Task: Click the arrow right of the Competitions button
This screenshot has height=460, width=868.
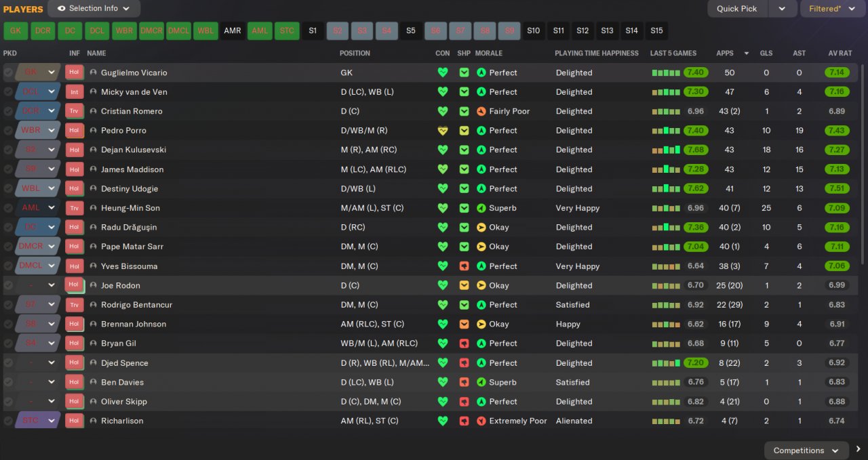Action: [x=859, y=450]
